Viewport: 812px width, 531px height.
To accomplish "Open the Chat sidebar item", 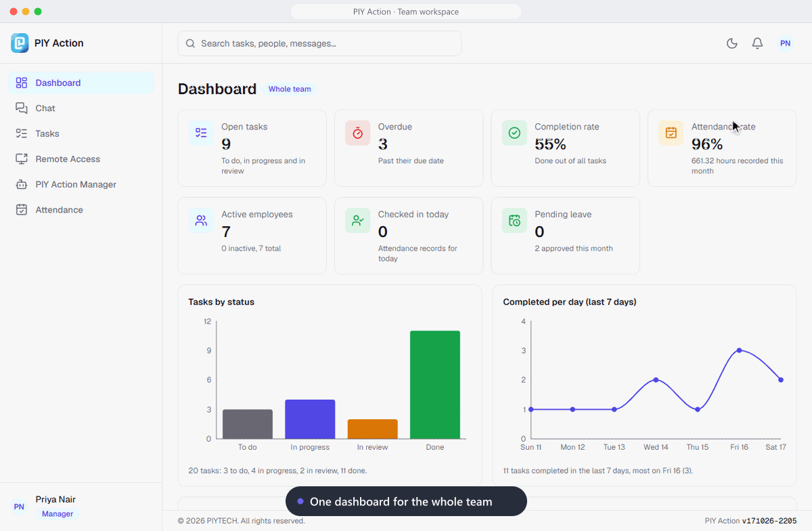I will click(81, 108).
